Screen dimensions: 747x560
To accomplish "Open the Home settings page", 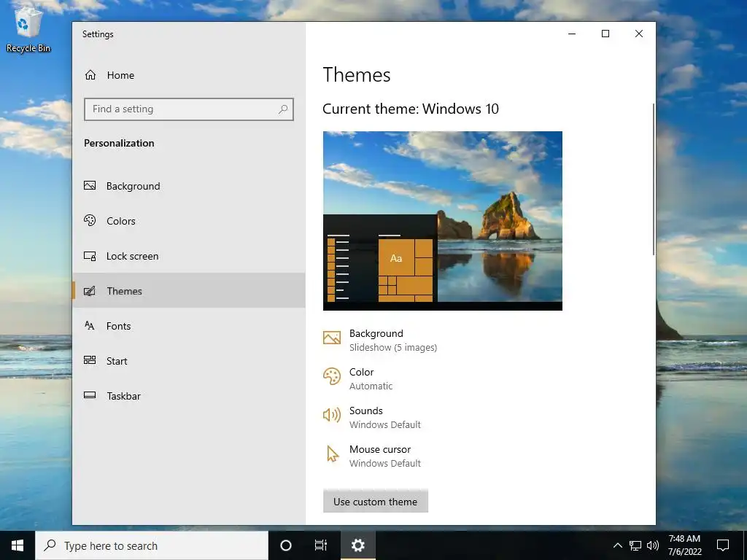I will pos(189,75).
